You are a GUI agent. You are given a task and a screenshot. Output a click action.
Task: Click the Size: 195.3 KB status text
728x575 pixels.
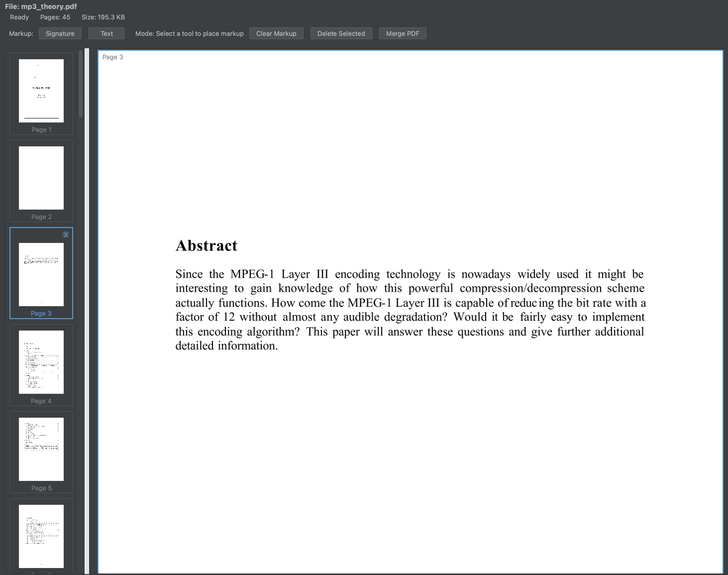[x=103, y=17]
